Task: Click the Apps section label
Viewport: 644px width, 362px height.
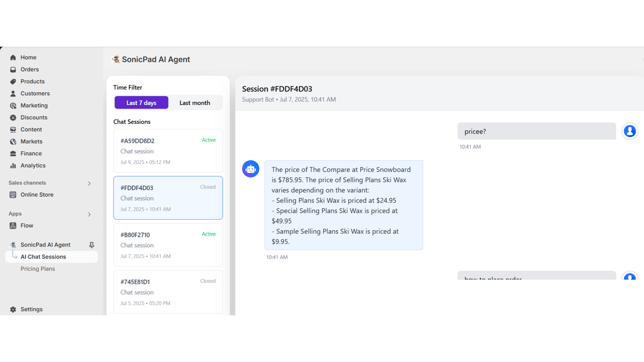Action: 15,214
